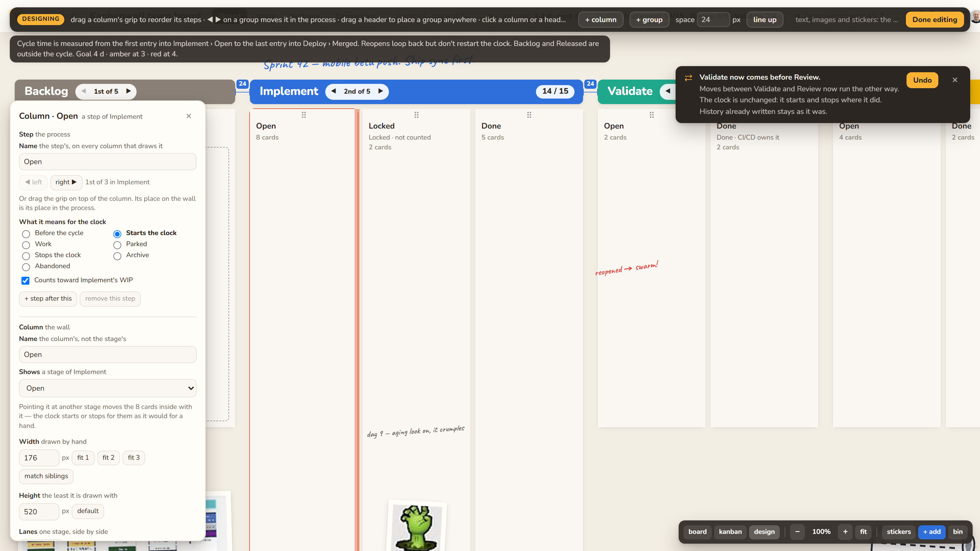Dismiss the Validate reorder notification
The width and height of the screenshot is (980, 551).
[955, 80]
